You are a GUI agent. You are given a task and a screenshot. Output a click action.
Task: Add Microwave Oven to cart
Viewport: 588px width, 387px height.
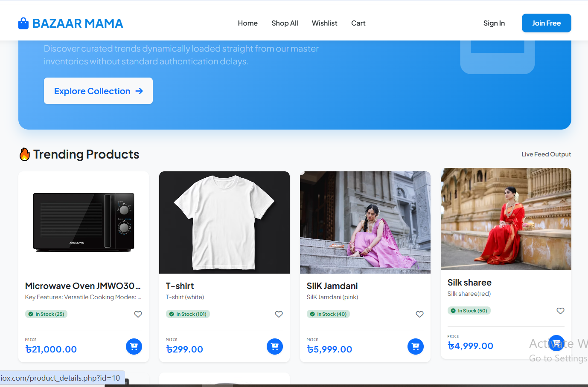point(134,347)
